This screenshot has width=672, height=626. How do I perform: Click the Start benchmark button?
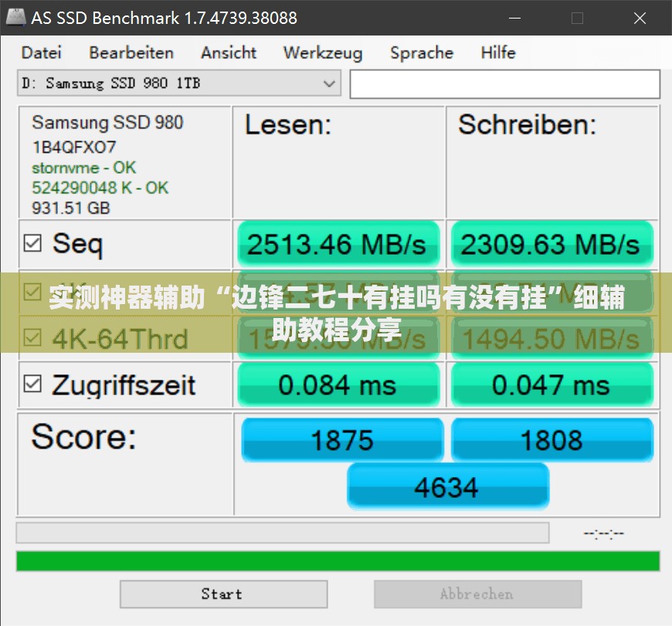[x=224, y=594]
